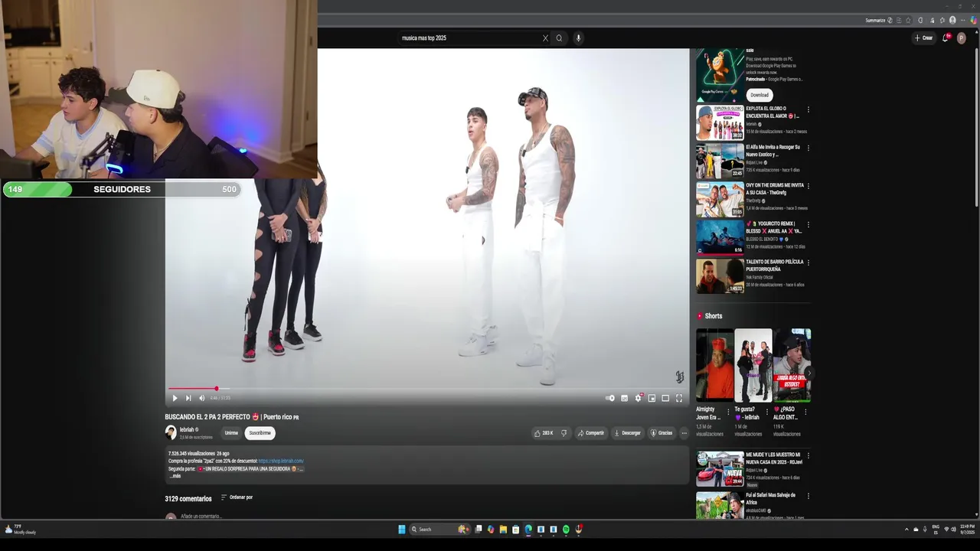Click the Descargar download button
980x551 pixels.
coord(628,433)
